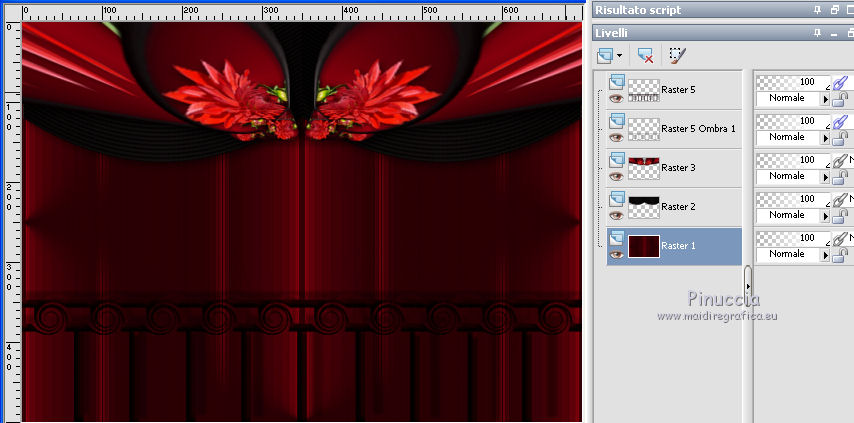Screen dimensions: 854x423
Task: Select the Raster 2 layer thumbnail
Action: point(644,207)
